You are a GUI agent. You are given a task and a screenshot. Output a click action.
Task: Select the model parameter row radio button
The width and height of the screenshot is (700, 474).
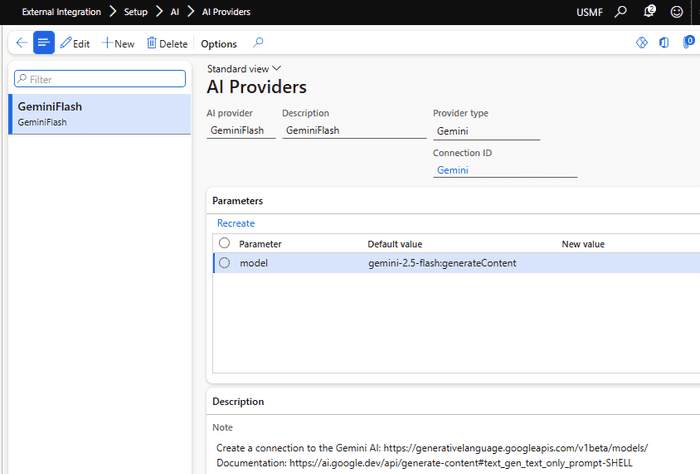(x=224, y=263)
